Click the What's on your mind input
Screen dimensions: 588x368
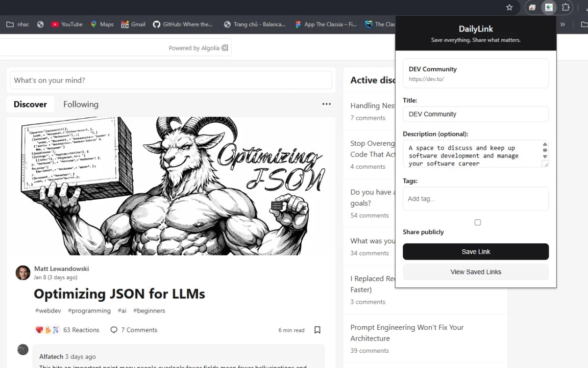point(171,80)
